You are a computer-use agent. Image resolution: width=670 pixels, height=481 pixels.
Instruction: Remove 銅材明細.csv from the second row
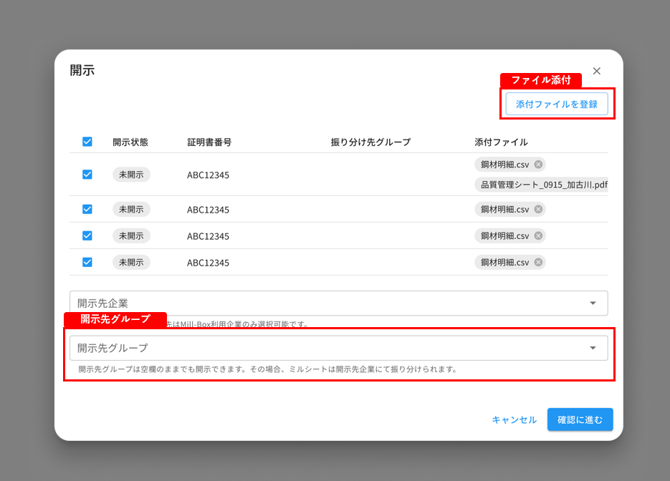[538, 209]
